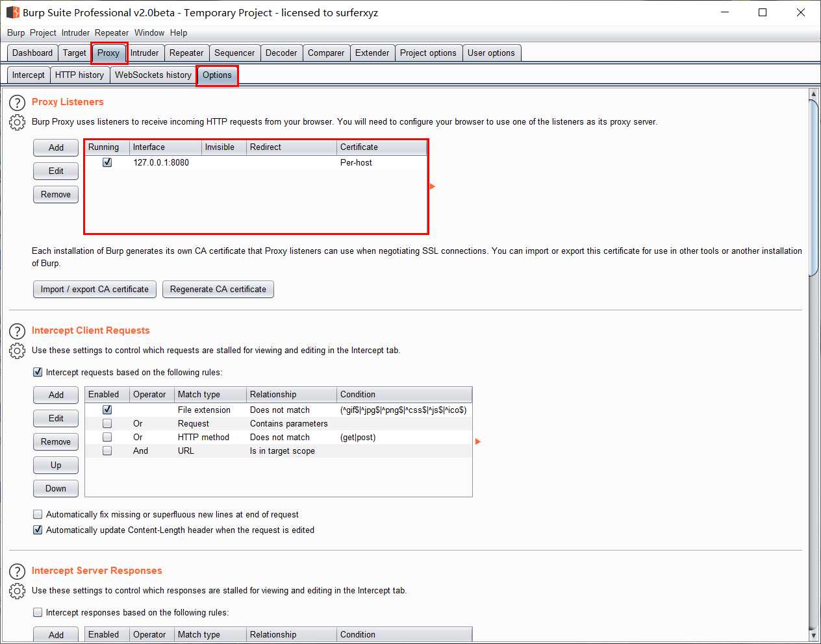Image resolution: width=821 pixels, height=644 pixels.
Task: Switch to the Target tab
Action: (75, 53)
